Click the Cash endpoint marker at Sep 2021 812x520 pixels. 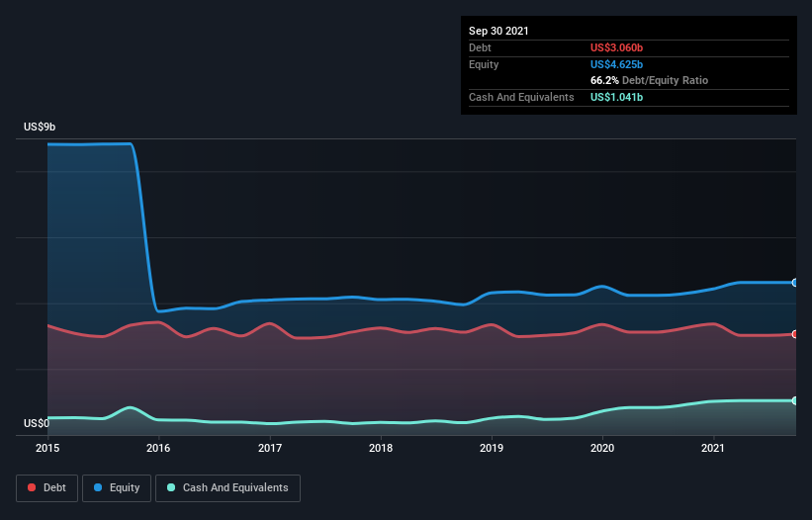click(795, 400)
